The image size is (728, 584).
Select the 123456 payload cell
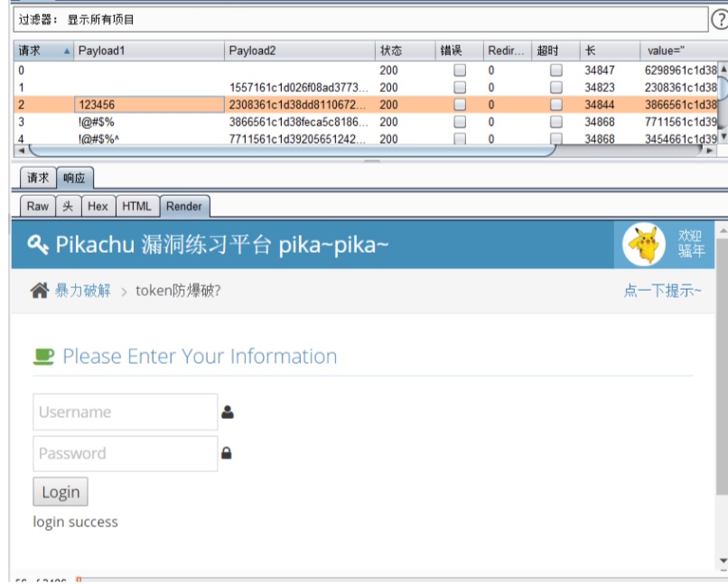(149, 105)
